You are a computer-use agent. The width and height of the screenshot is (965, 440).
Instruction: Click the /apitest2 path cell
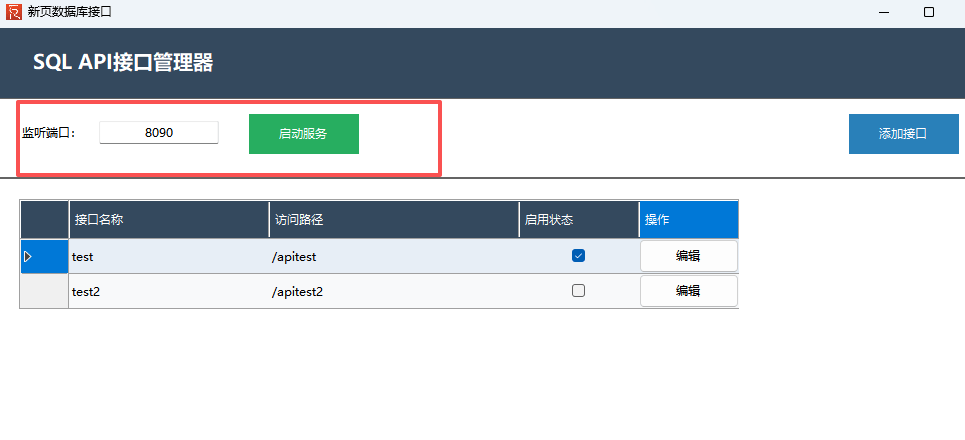393,291
